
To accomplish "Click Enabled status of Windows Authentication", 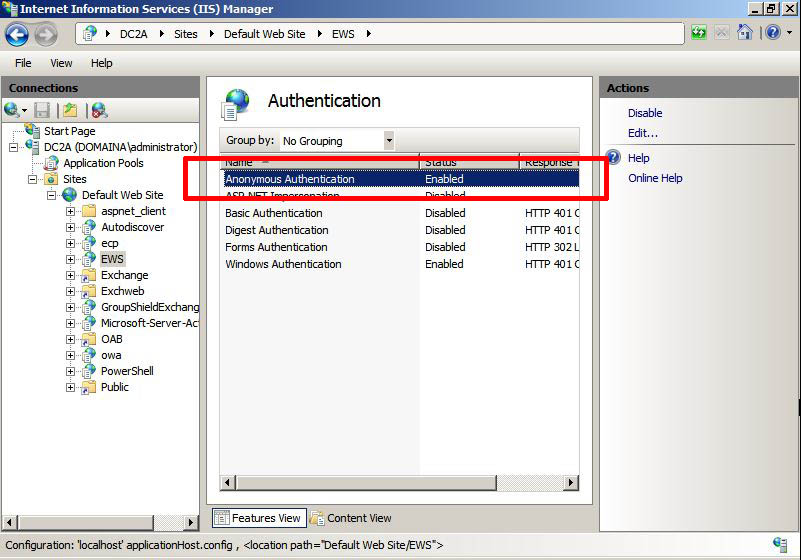I will click(444, 264).
